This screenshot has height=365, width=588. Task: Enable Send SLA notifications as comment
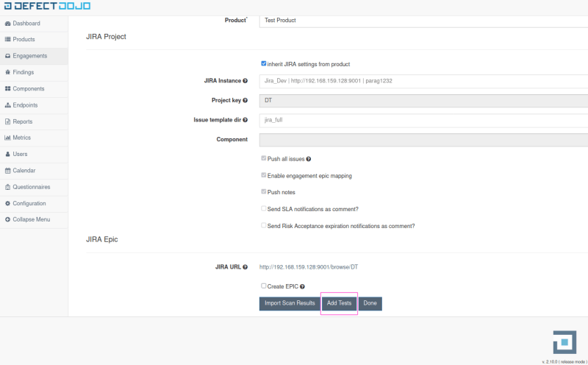point(264,208)
